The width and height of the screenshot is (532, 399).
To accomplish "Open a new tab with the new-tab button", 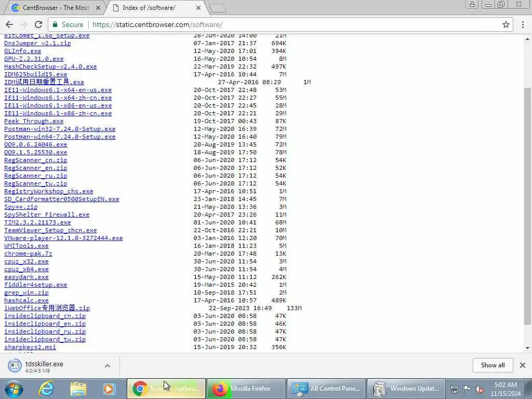I will click(x=218, y=8).
